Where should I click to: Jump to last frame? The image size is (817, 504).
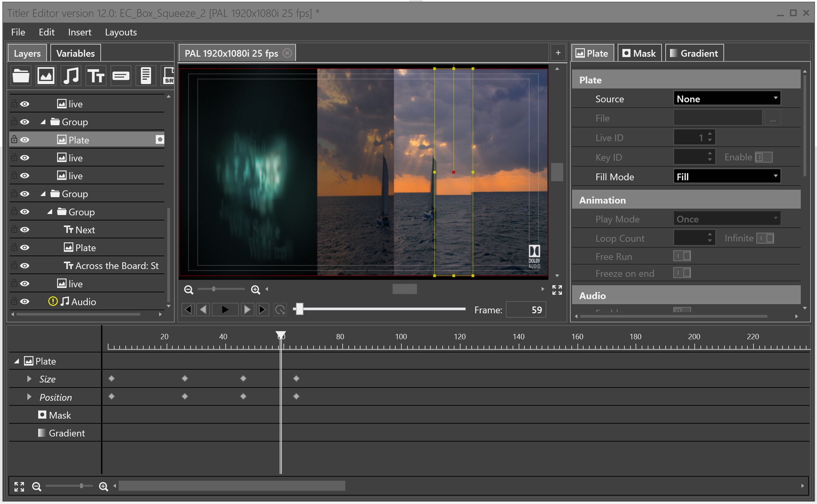[x=262, y=310]
